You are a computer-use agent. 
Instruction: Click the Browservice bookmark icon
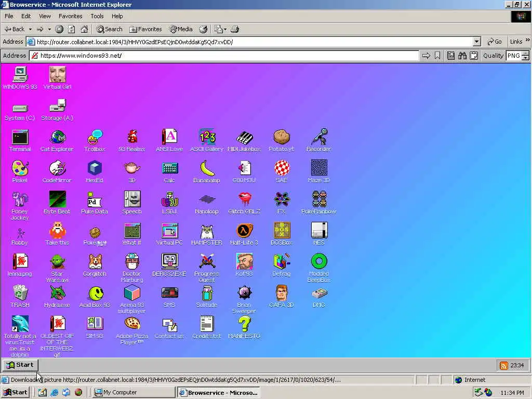pyautogui.click(x=437, y=56)
